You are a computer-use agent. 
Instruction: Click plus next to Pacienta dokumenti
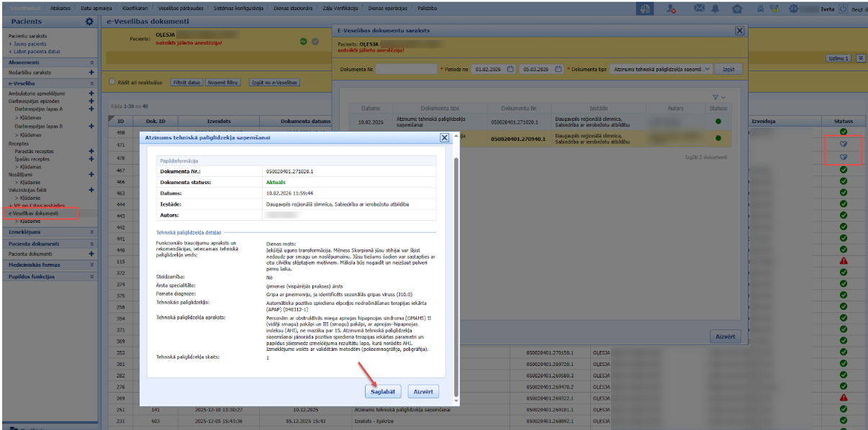click(91, 254)
